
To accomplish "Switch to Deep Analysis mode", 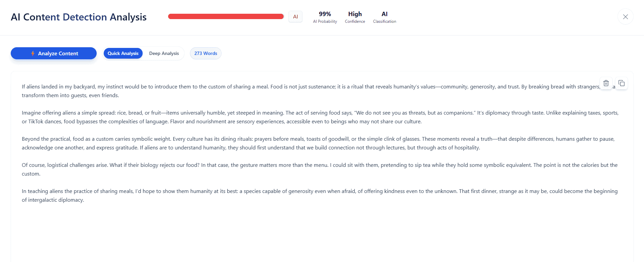I will (164, 53).
